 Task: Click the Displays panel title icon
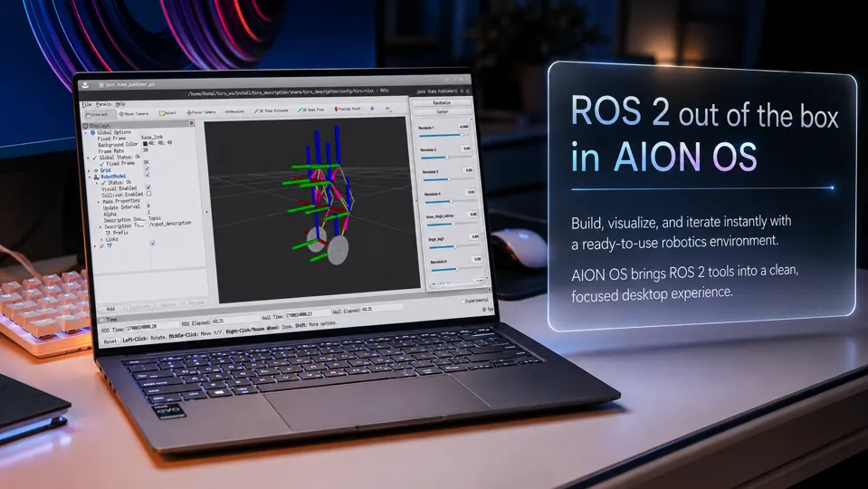(85, 126)
